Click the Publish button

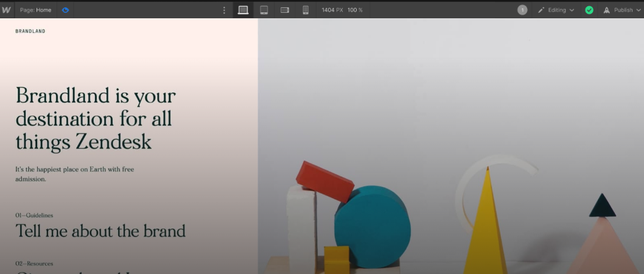pos(621,10)
